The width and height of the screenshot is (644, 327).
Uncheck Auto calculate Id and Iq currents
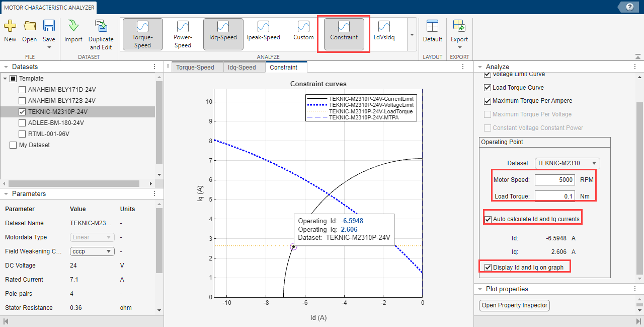pos(488,219)
